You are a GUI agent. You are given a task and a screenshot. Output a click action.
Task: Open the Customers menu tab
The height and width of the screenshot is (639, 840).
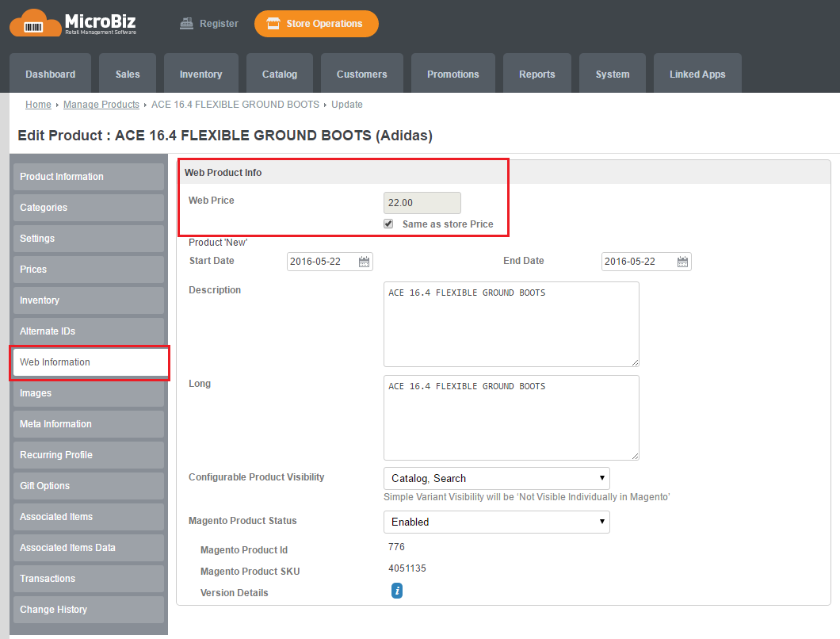click(361, 74)
